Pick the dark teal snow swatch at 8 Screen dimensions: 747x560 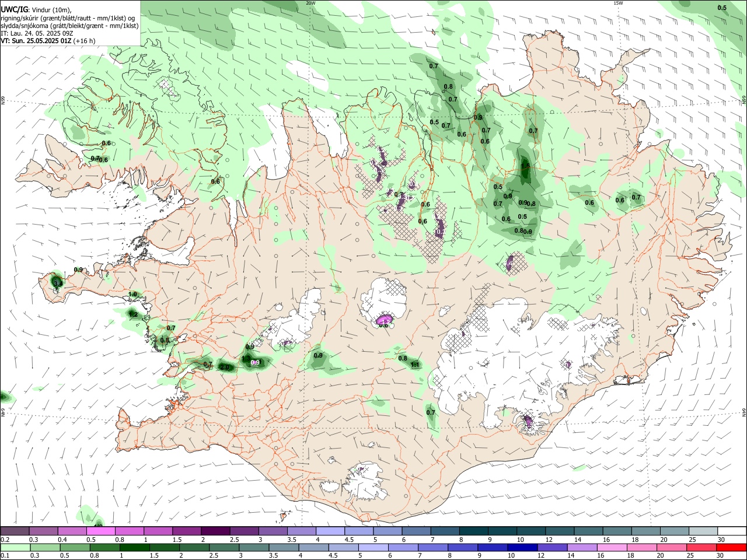tap(474, 531)
